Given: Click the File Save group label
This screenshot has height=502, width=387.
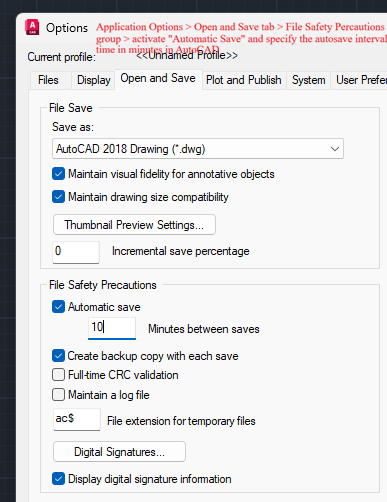Looking at the screenshot, I should [x=71, y=108].
